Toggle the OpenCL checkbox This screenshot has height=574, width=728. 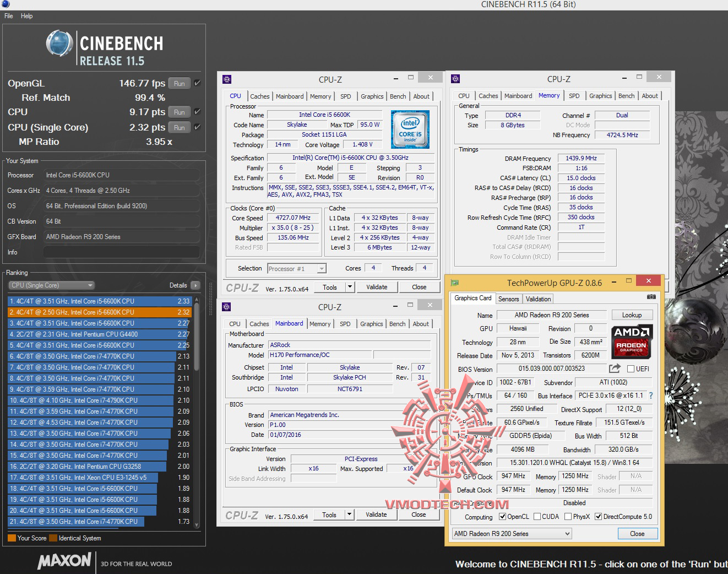(502, 517)
